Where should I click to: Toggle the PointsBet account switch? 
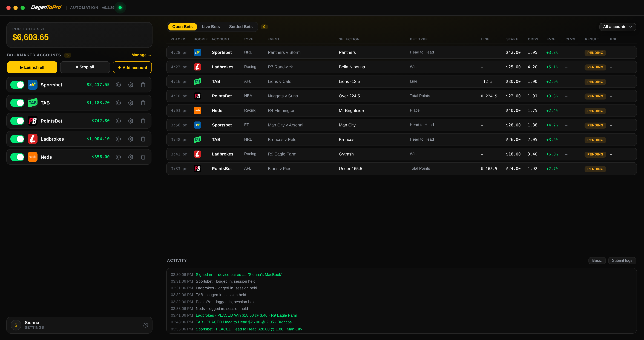pyautogui.click(x=17, y=121)
